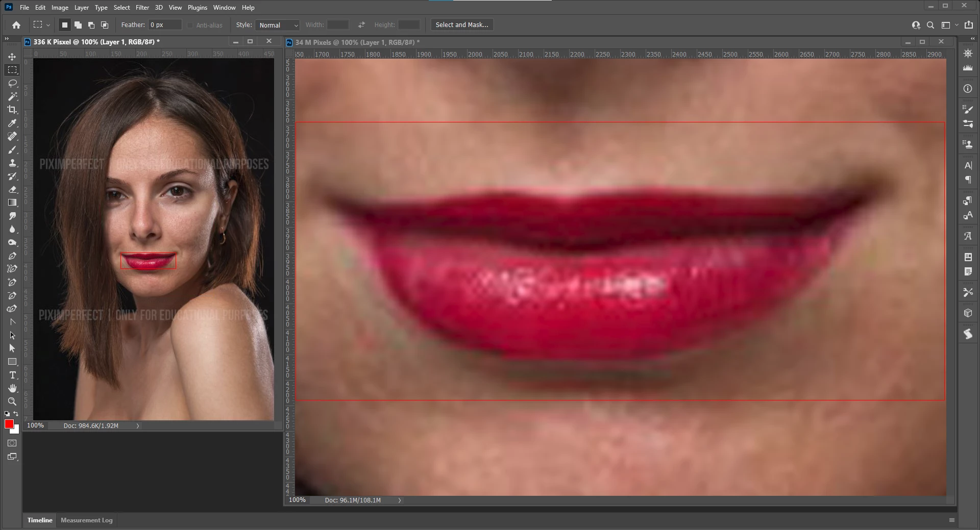Select the Clone Stamp tool
The height and width of the screenshot is (530, 980).
point(12,163)
